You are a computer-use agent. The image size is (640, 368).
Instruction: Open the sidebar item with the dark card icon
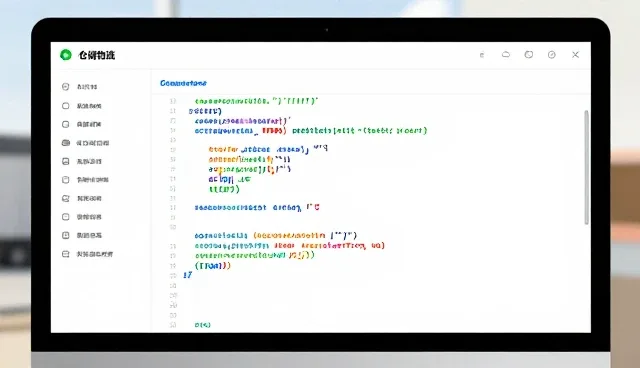[x=85, y=143]
